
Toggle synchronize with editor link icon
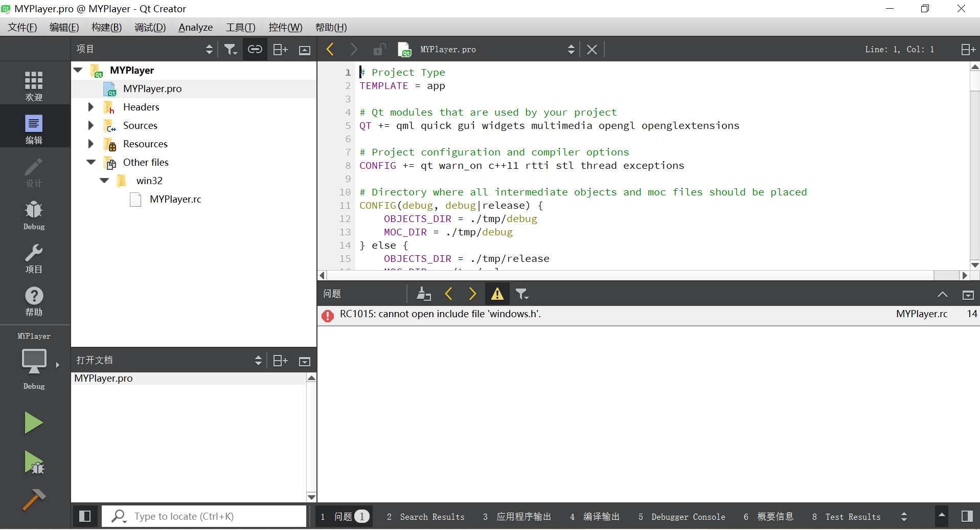255,49
